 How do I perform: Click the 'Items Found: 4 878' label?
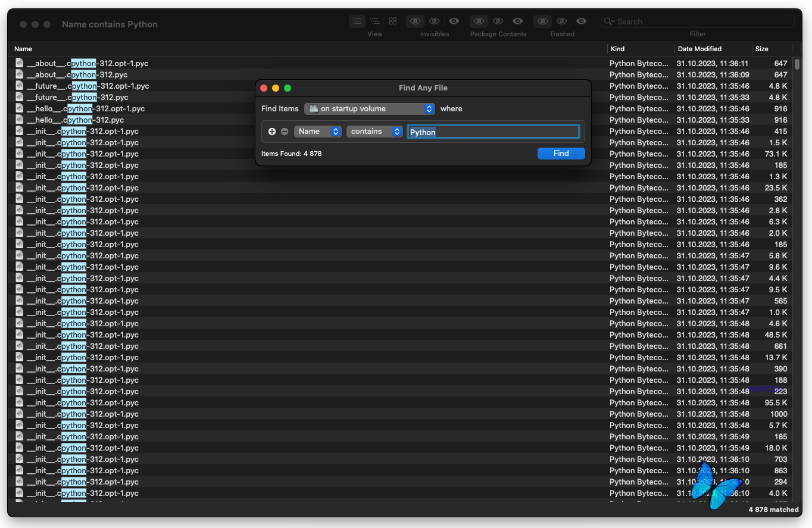(x=291, y=154)
